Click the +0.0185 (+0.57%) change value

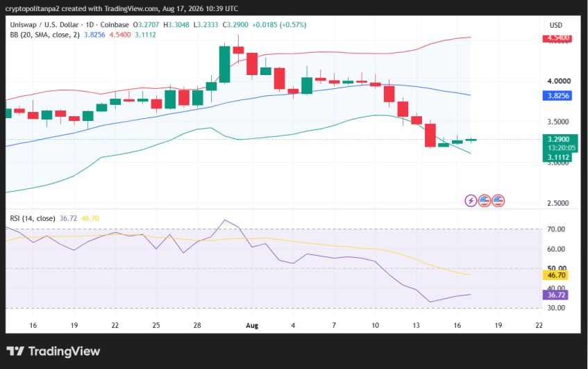279,25
